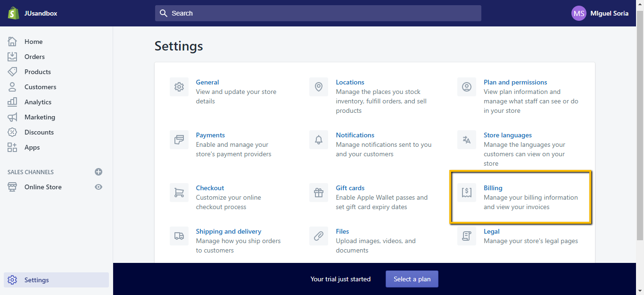Select the Files paperclip icon
Screen dimensions: 644x295
pos(319,236)
